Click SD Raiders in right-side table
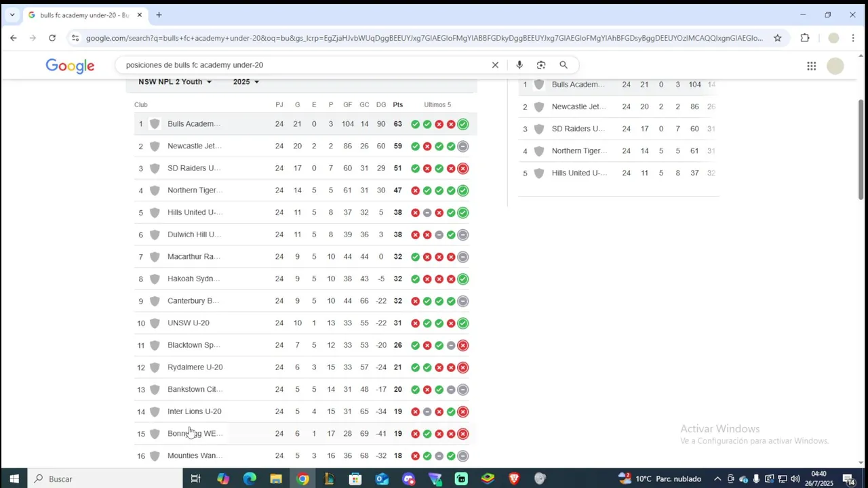 [x=578, y=129]
